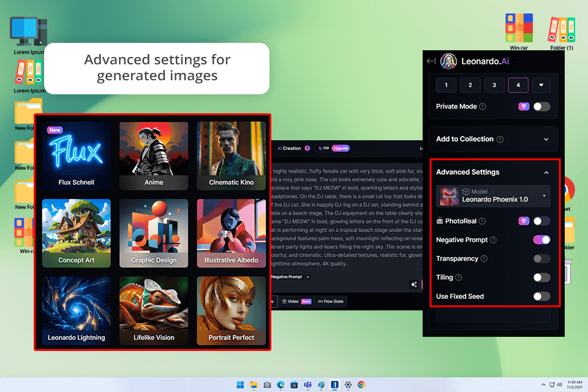This screenshot has width=588, height=392.
Task: Click the Phoenix model thumbnail image
Action: (x=449, y=196)
